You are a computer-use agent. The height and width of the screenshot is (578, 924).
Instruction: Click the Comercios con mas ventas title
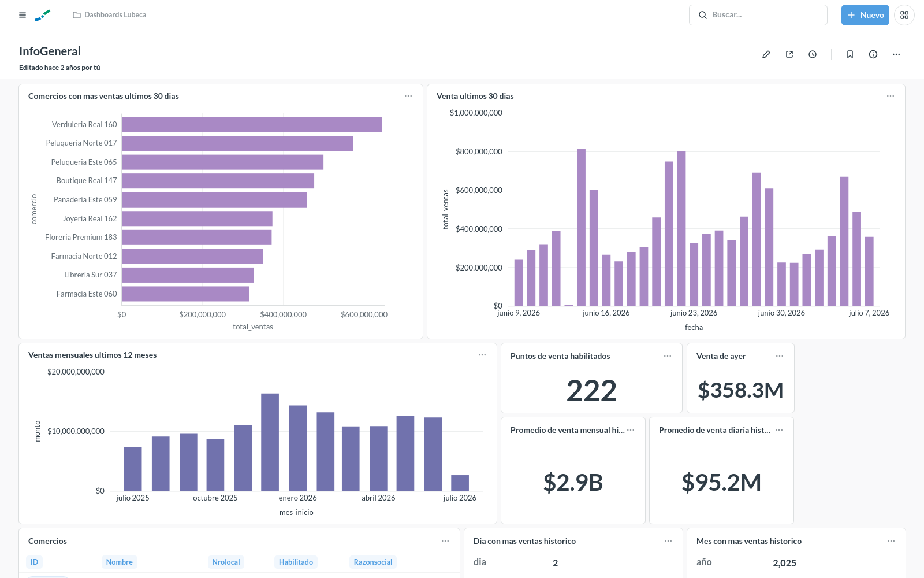[103, 96]
